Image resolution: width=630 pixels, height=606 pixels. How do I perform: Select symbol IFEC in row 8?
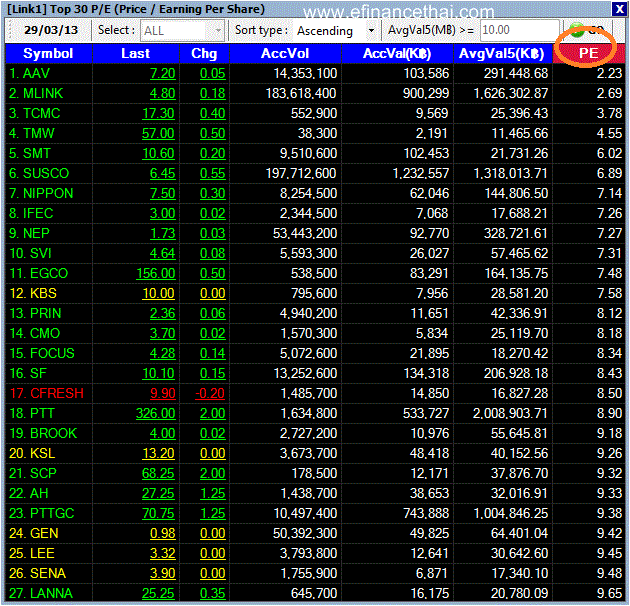click(x=38, y=213)
